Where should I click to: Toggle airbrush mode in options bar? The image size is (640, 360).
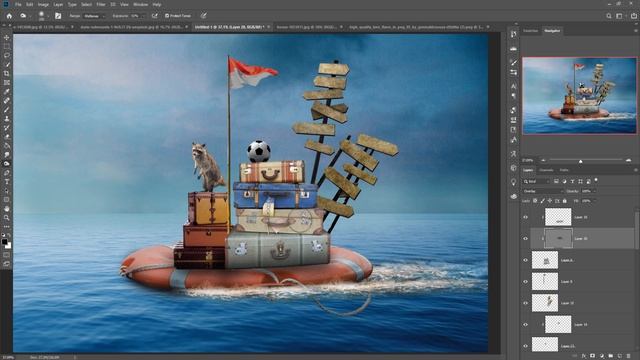(155, 16)
